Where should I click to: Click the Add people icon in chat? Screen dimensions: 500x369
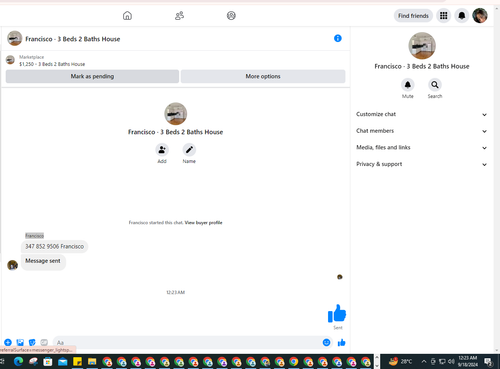[x=162, y=150]
